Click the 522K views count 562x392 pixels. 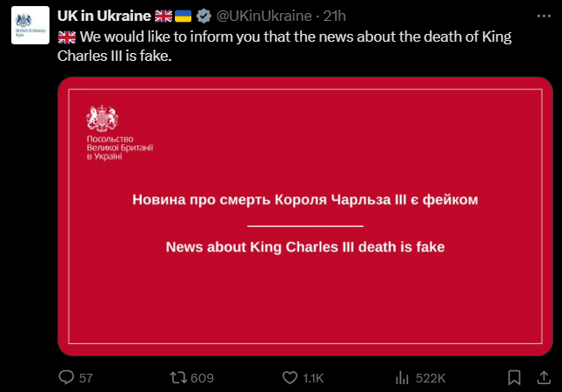(x=432, y=377)
